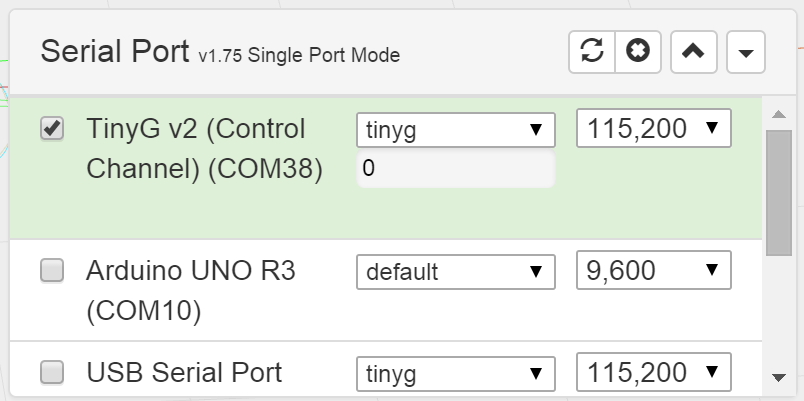Open the Serial Port widget options caret menu
Viewport: 804px width, 401px height.
tap(746, 53)
